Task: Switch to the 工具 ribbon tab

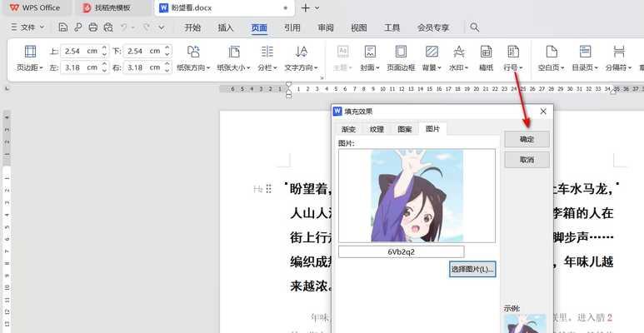Action: click(392, 27)
